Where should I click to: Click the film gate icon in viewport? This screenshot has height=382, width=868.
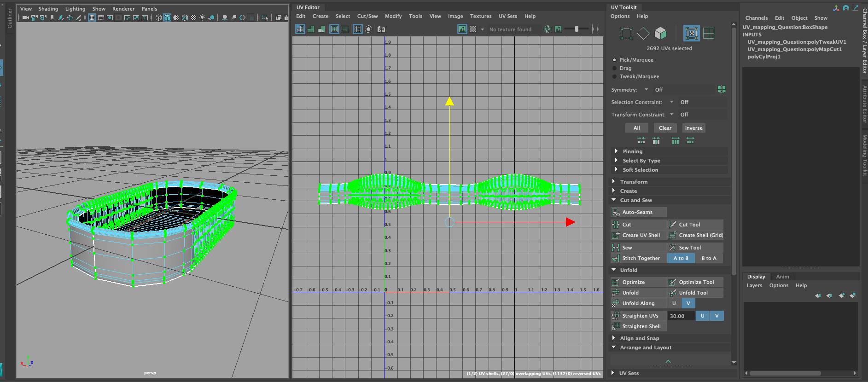point(101,17)
